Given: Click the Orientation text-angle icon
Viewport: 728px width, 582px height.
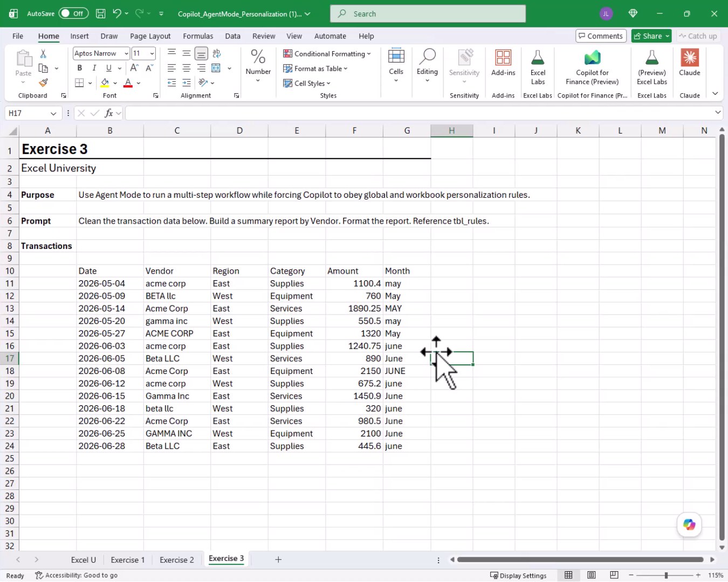Looking at the screenshot, I should tap(203, 82).
